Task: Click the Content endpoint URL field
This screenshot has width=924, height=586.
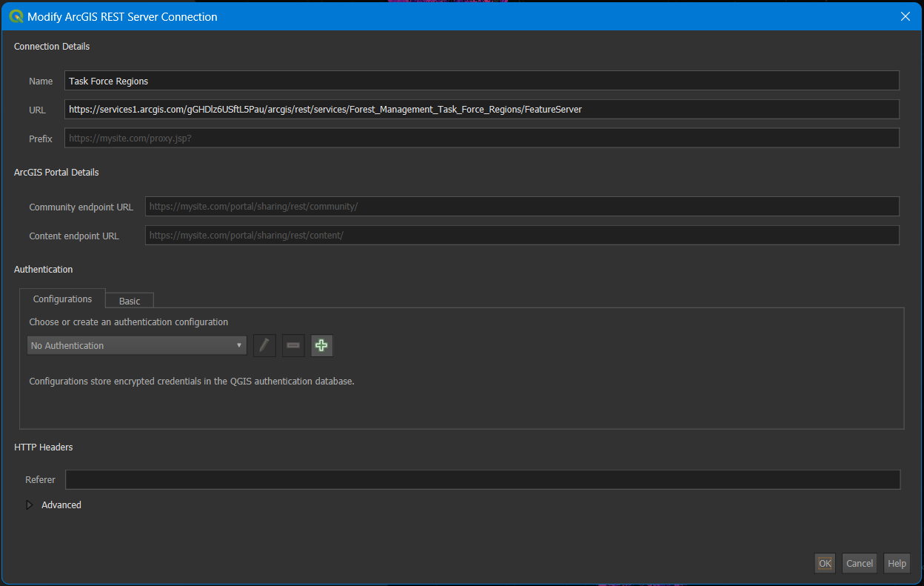Action: click(522, 235)
